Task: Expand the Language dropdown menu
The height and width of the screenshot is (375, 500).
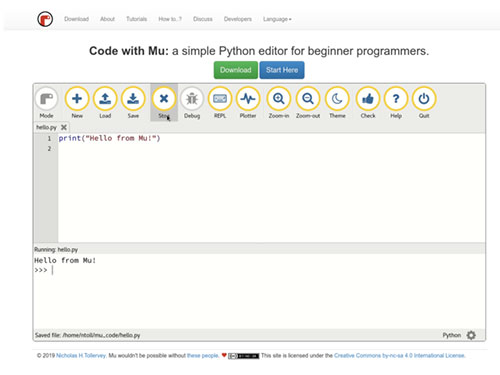Action: click(x=277, y=19)
